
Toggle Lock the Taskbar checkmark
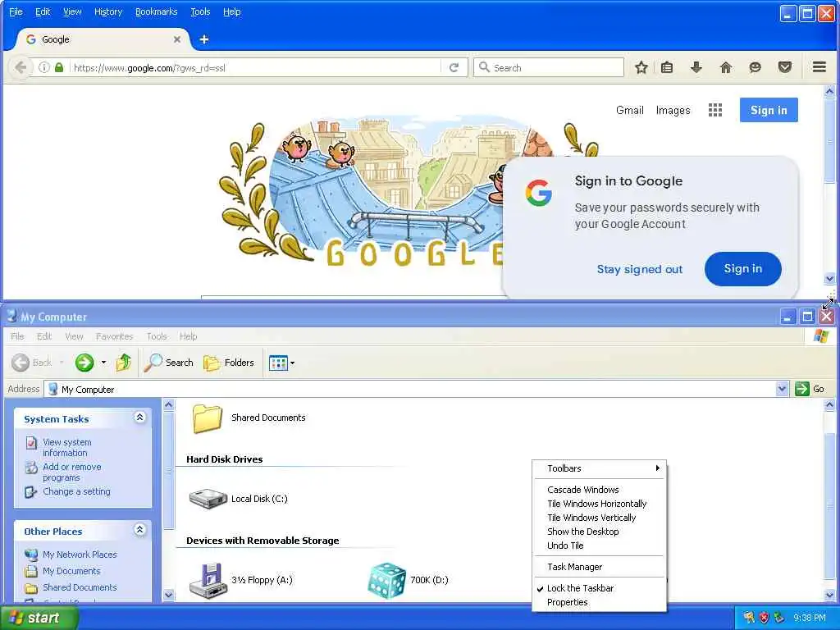tap(599, 588)
